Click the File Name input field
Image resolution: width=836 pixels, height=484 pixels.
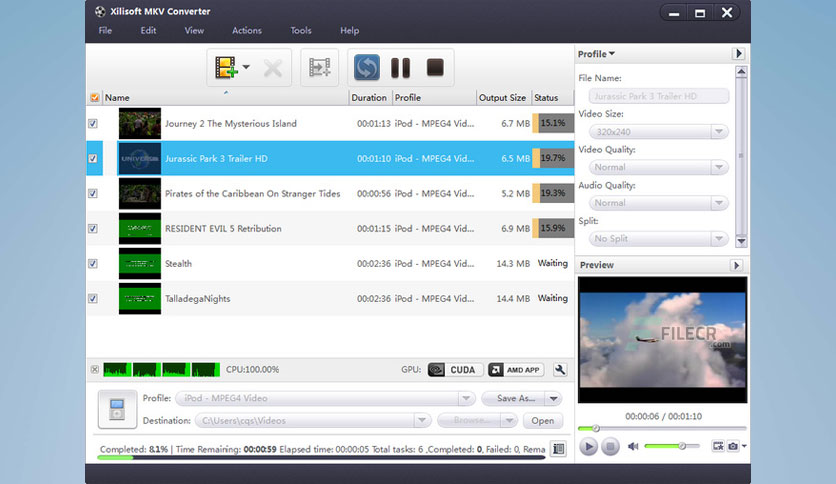pos(658,96)
